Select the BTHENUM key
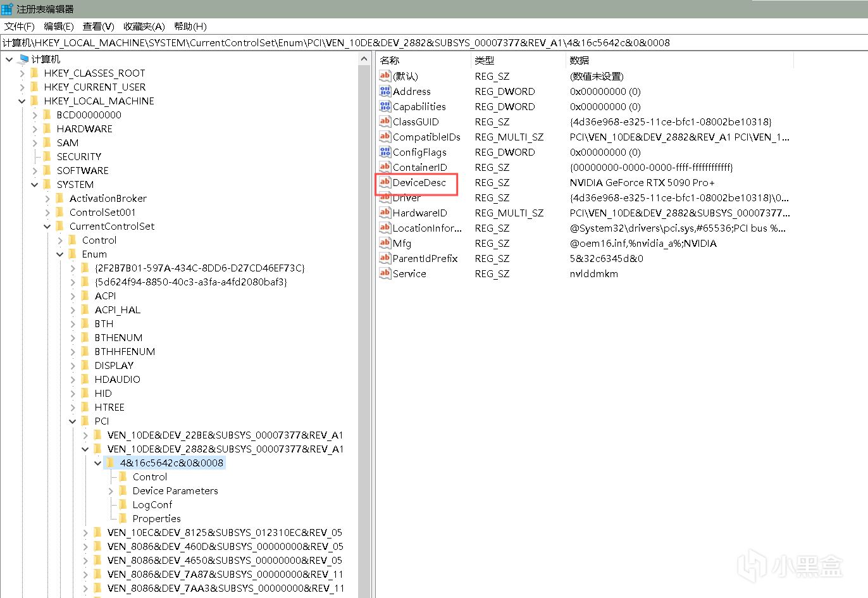Viewport: 868px width, 598px height. click(x=118, y=337)
